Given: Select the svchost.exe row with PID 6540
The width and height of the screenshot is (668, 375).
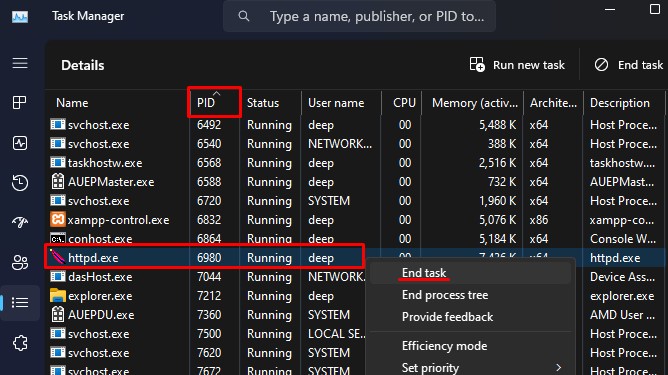Looking at the screenshot, I should 354,144.
